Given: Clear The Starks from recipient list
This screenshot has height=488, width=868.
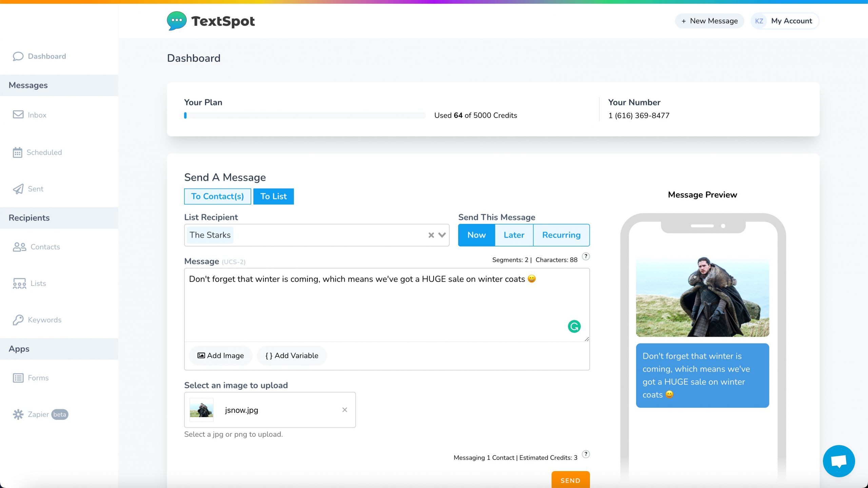Looking at the screenshot, I should (x=431, y=235).
